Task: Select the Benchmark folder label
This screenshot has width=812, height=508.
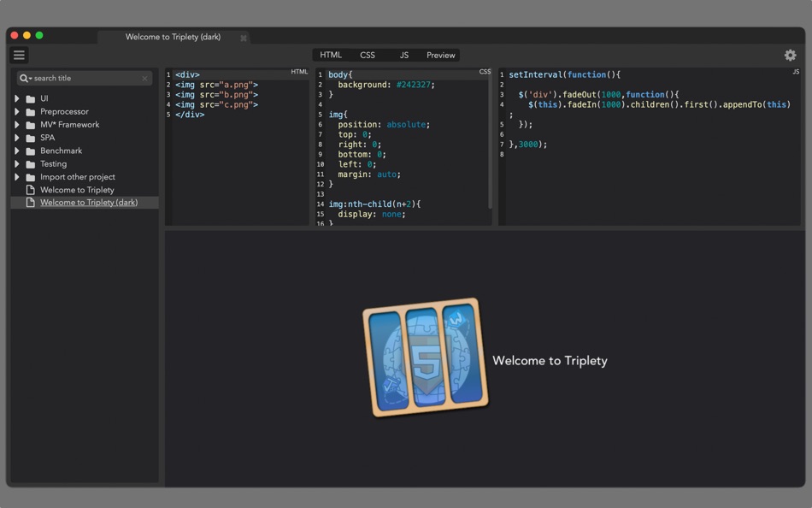Action: (x=61, y=151)
